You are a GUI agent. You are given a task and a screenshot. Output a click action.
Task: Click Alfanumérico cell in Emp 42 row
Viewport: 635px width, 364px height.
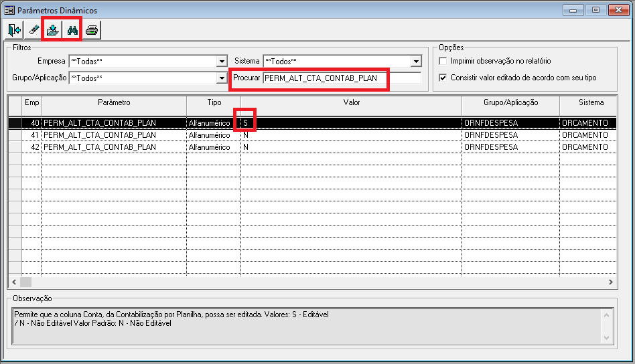click(214, 147)
